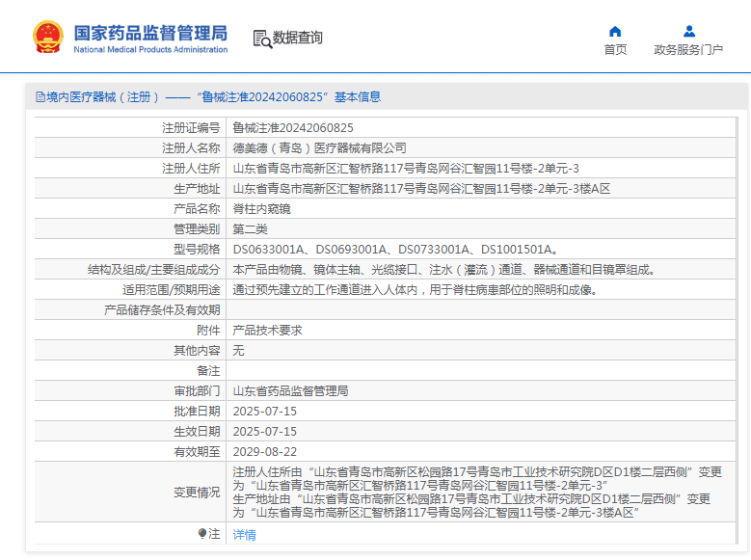This screenshot has width=751, height=560.
Task: Click the 变更情况 change description text
Action: 477,492
